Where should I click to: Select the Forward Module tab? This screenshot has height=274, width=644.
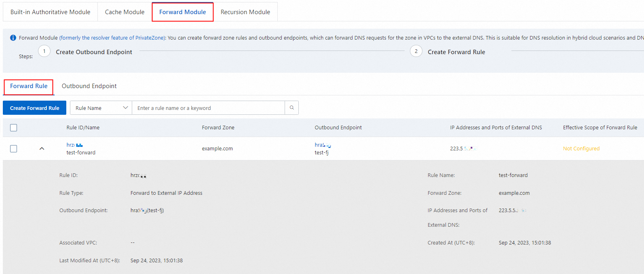click(183, 12)
